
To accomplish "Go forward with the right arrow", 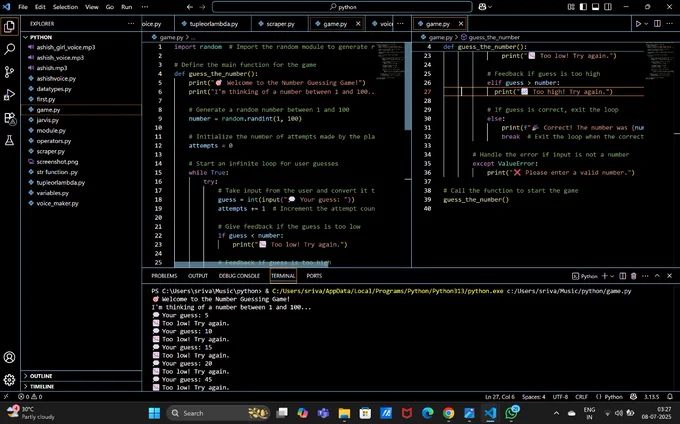I will point(202,7).
